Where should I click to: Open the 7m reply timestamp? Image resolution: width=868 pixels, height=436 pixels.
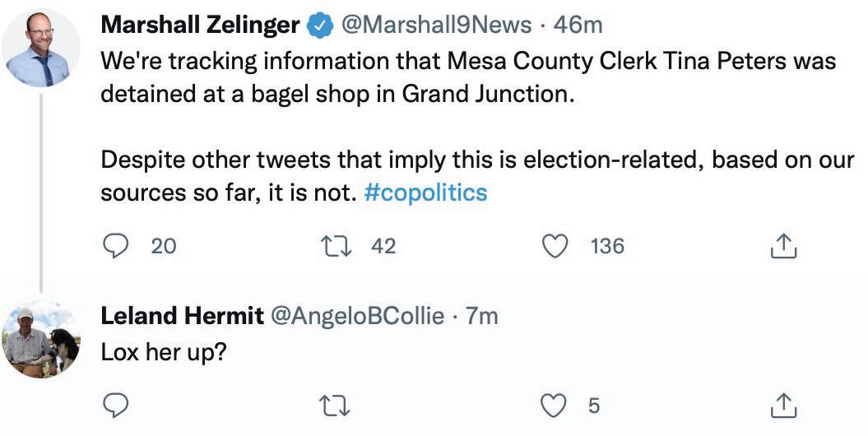[x=482, y=315]
